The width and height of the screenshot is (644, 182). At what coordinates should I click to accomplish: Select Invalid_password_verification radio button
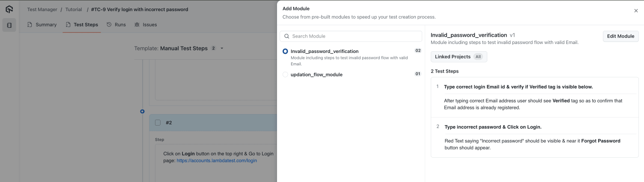click(x=286, y=51)
